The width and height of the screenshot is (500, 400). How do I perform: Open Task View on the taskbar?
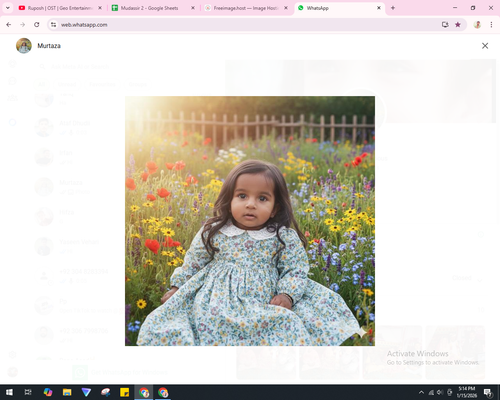click(28, 392)
